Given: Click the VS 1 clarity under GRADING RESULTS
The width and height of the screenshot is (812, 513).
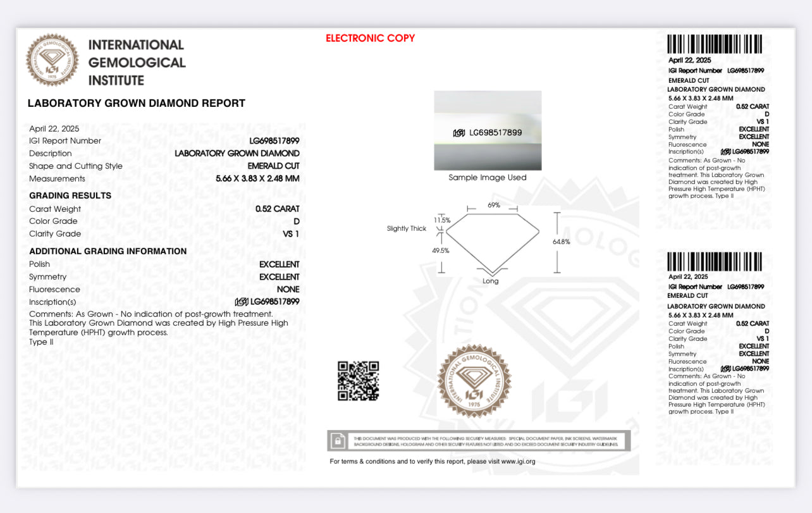Looking at the screenshot, I should click(291, 234).
